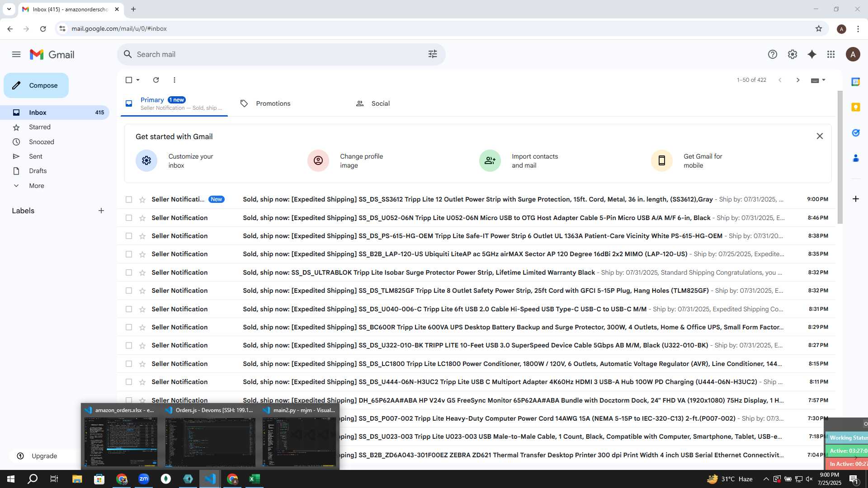Select the TLM825GF email checkbox
Viewport: 868px width, 488px height.
(x=129, y=291)
